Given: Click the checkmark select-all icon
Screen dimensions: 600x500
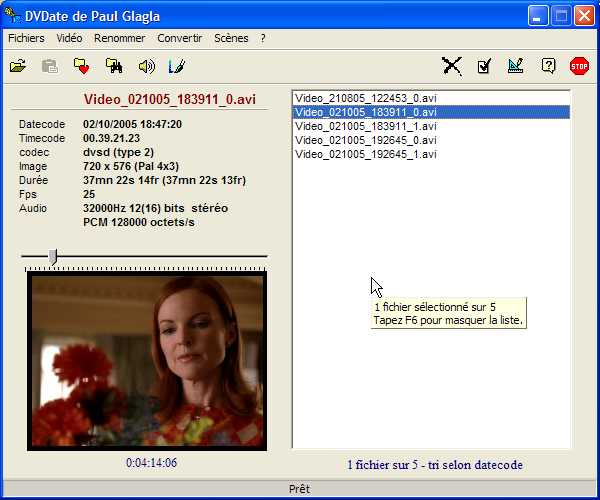Looking at the screenshot, I should [484, 67].
